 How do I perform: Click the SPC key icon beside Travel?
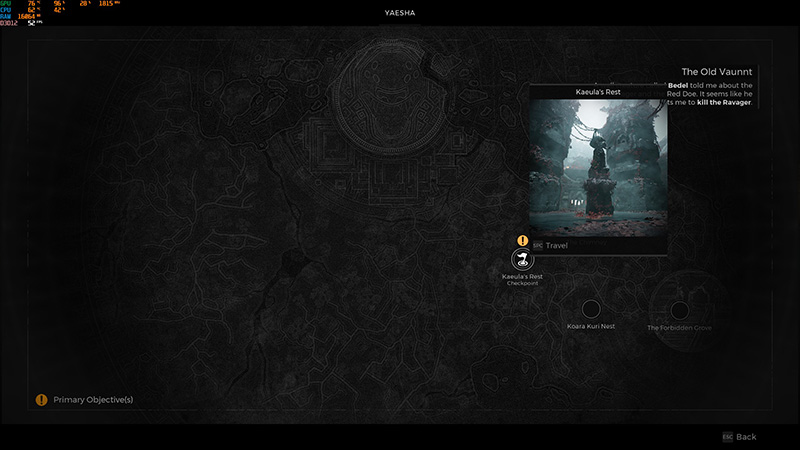point(538,245)
